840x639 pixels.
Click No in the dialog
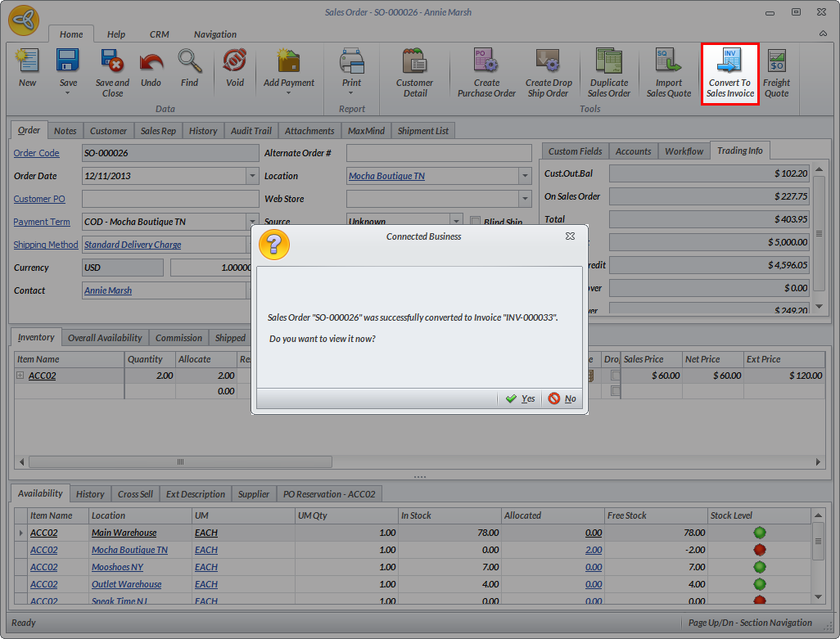[562, 398]
